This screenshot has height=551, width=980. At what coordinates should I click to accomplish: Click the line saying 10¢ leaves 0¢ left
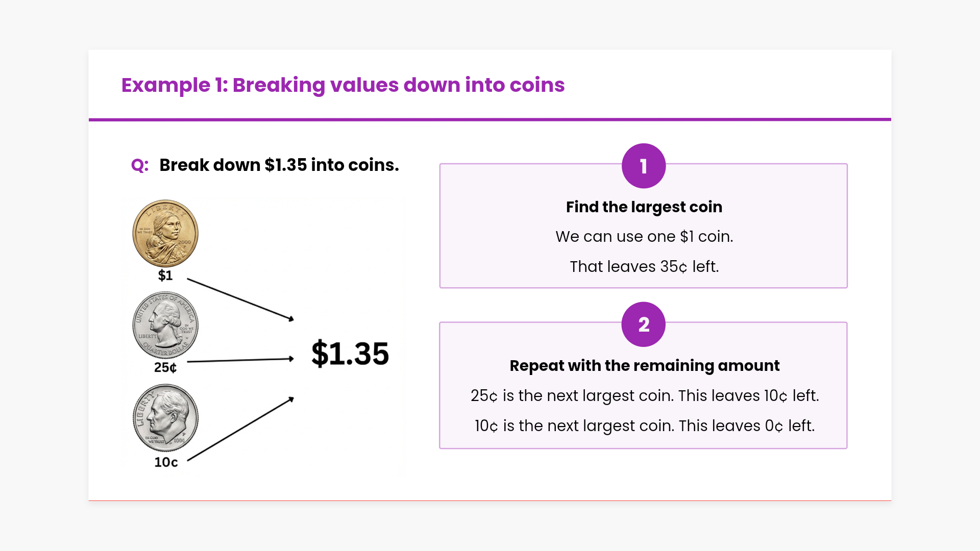[644, 426]
